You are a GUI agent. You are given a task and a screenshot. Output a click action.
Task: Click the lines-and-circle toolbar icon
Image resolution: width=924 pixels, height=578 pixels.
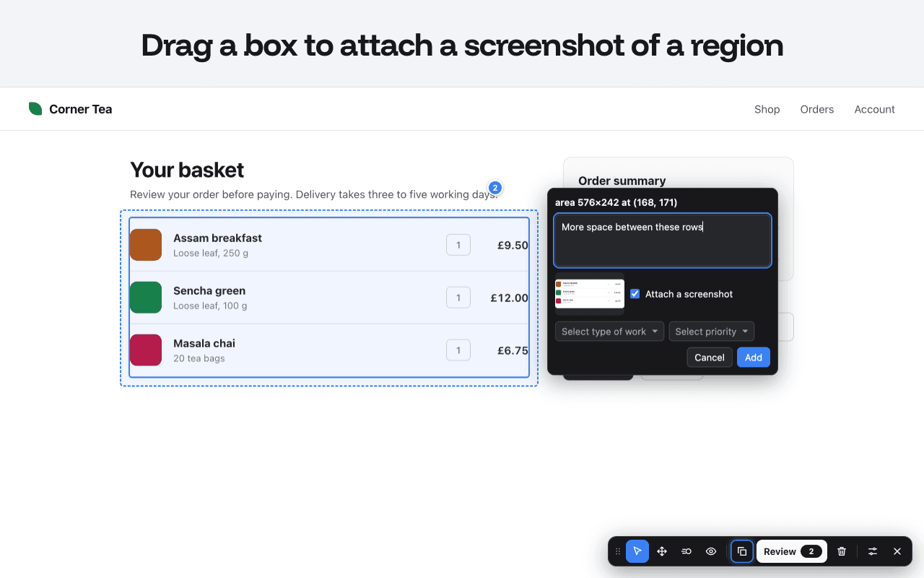tap(687, 551)
